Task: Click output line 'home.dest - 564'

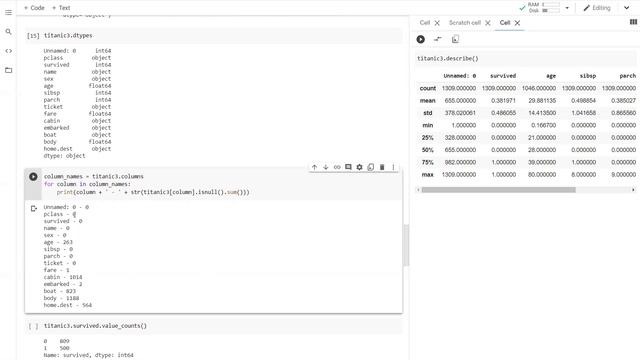Action: click(68, 305)
